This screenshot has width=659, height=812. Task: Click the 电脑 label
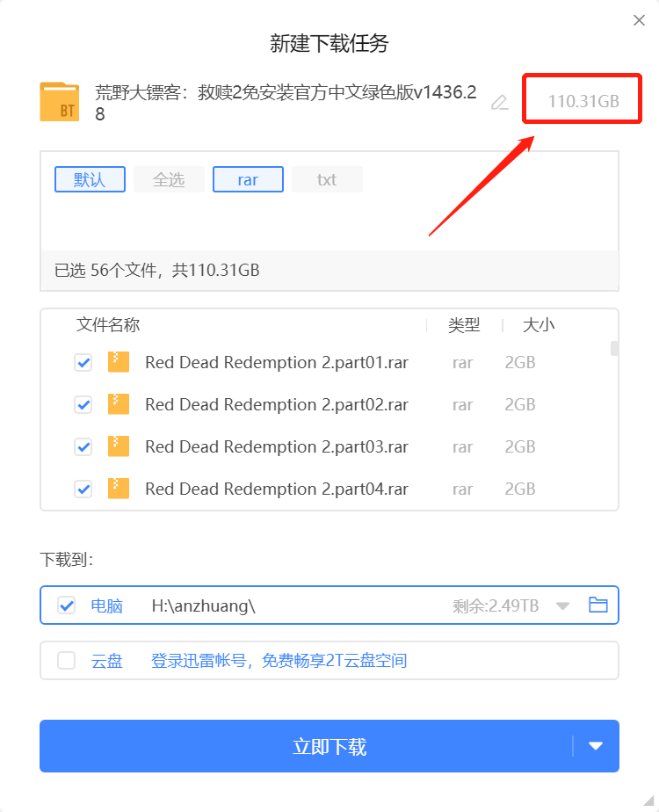106,605
